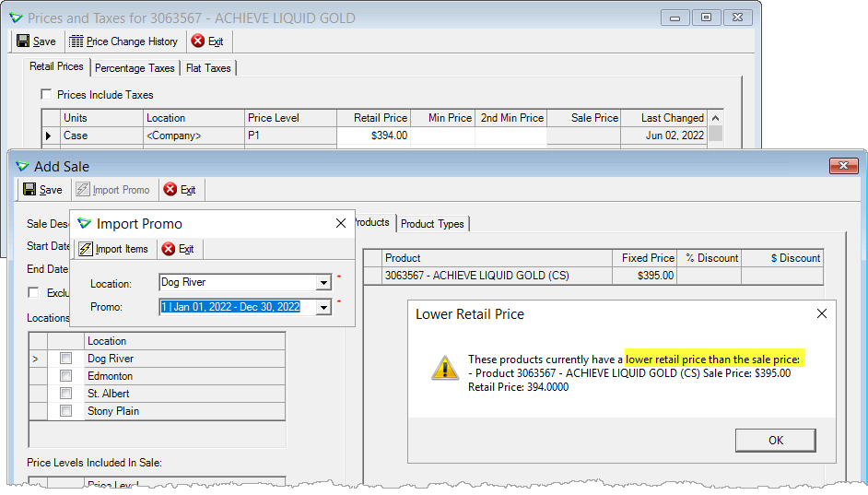Click OK in Lower Retail Price warning
The height and width of the screenshot is (495, 868).
[x=776, y=441]
